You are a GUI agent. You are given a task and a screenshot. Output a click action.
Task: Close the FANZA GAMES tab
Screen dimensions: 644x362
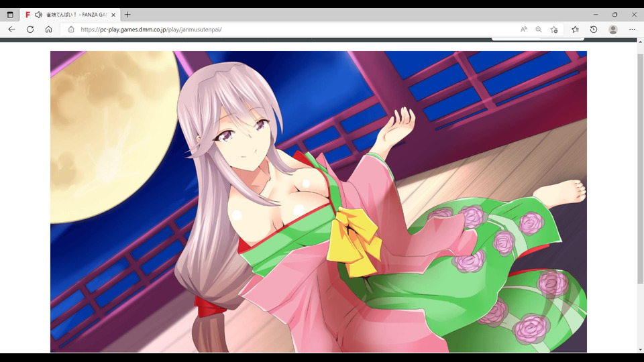coord(113,15)
